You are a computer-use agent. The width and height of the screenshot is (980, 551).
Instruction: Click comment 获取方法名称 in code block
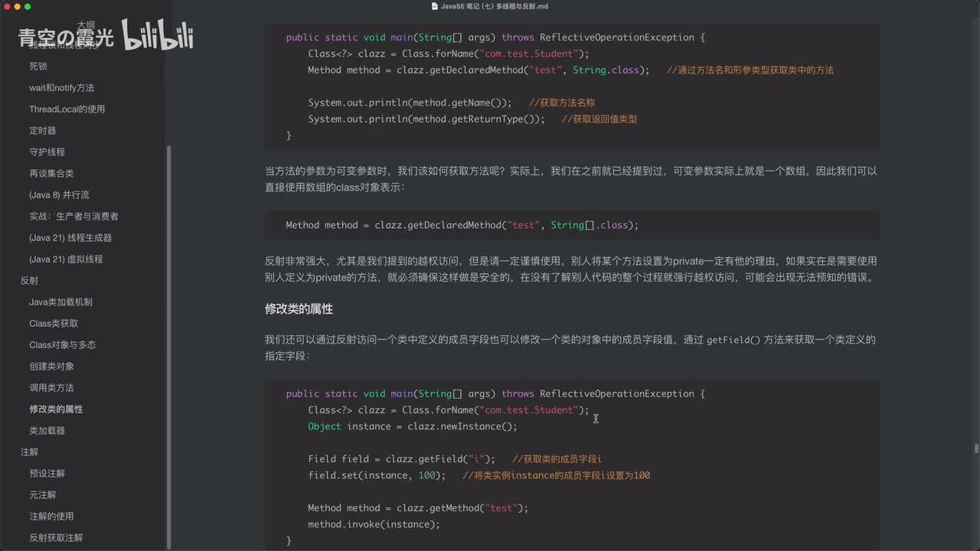pyautogui.click(x=562, y=103)
